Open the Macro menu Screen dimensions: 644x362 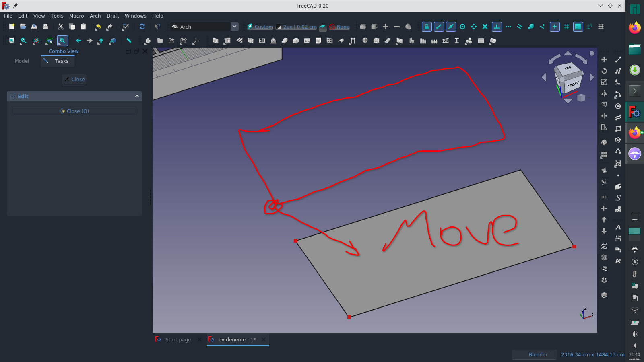76,16
